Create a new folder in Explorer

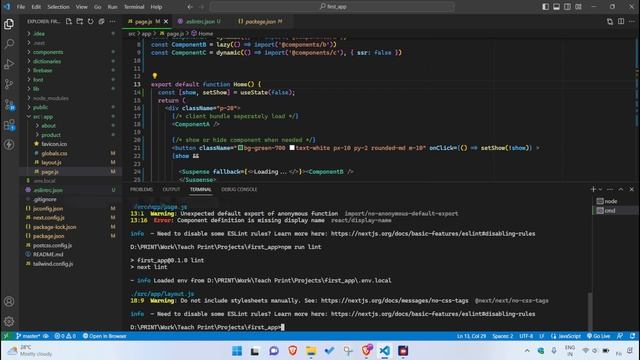click(80, 21)
